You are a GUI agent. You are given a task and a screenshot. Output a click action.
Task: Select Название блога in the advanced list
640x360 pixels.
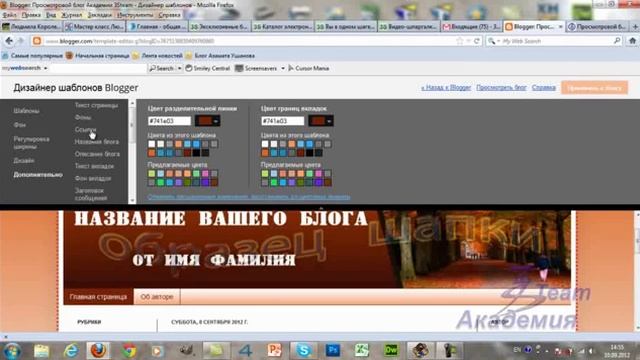coord(97,142)
